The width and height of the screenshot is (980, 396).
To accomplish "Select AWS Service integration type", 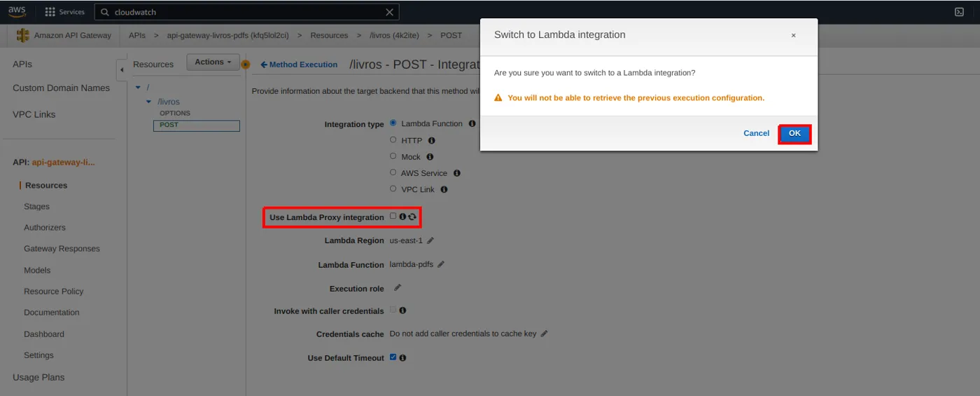I will tap(393, 172).
